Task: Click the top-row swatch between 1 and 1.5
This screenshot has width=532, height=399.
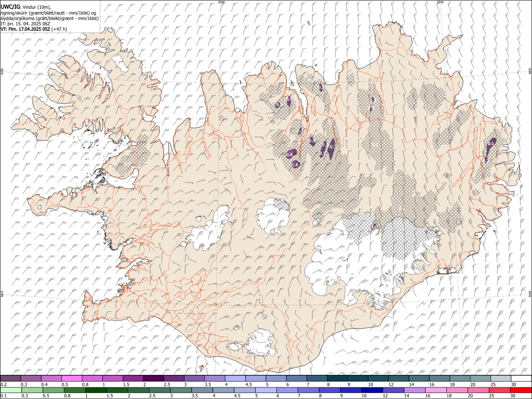Action: tap(113, 378)
